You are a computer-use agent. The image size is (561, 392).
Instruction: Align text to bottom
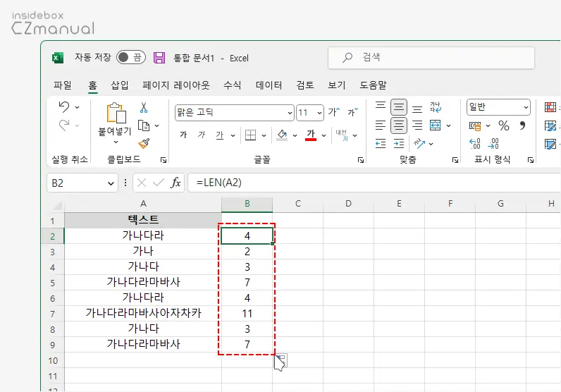click(417, 108)
